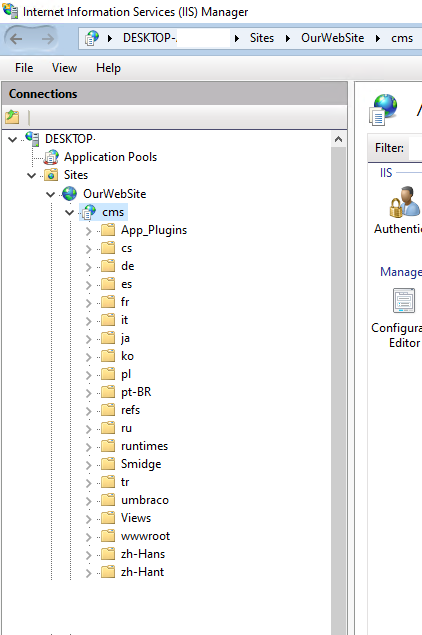Expand the cs folder chevron

tap(89, 249)
